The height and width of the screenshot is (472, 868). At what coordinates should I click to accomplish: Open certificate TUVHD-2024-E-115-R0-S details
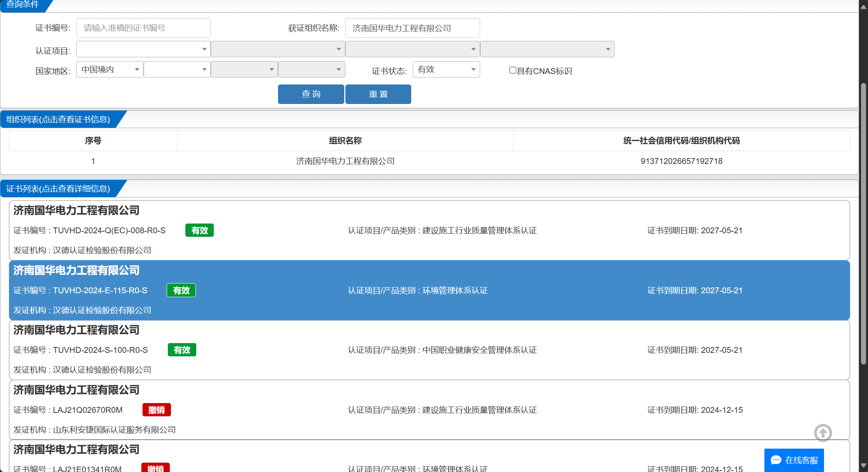click(x=429, y=290)
